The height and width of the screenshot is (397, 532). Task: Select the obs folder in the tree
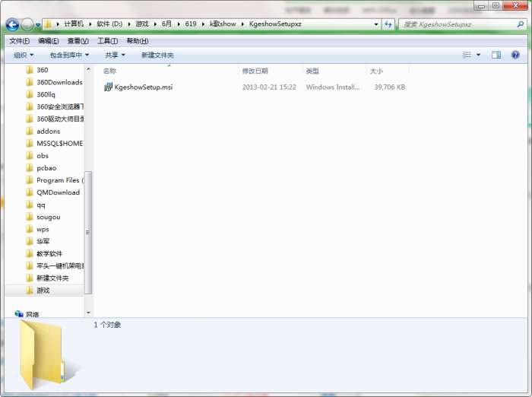[43, 156]
